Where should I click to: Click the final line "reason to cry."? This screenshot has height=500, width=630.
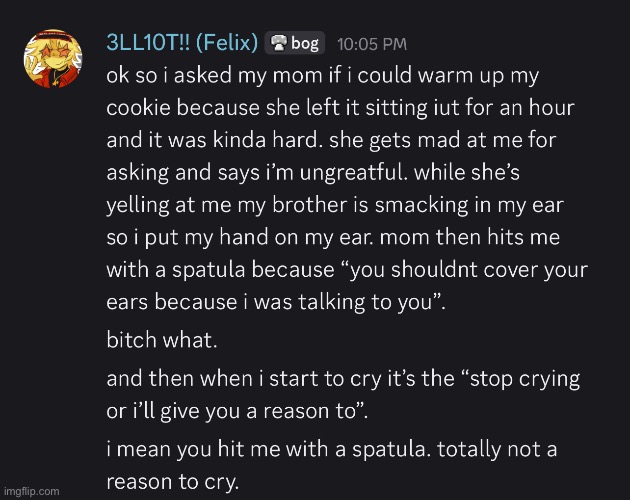173,482
